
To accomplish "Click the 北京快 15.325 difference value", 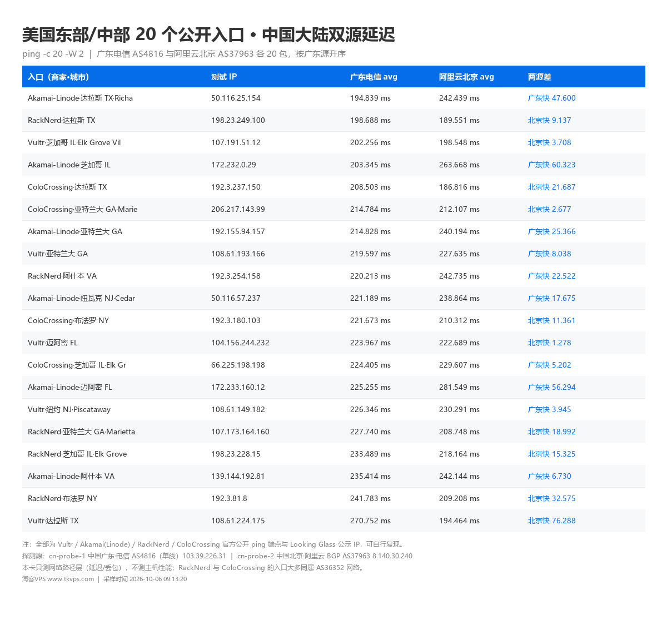I will tap(552, 454).
